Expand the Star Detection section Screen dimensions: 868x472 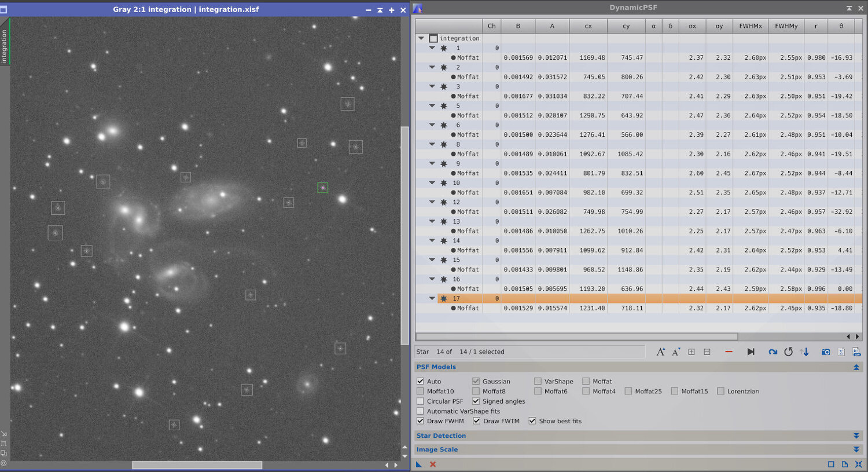tap(856, 436)
